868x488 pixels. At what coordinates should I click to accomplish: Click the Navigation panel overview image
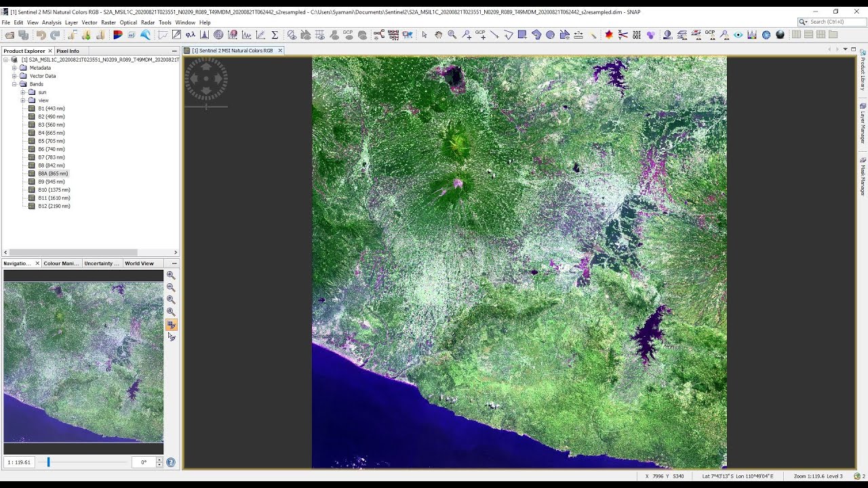[83, 363]
